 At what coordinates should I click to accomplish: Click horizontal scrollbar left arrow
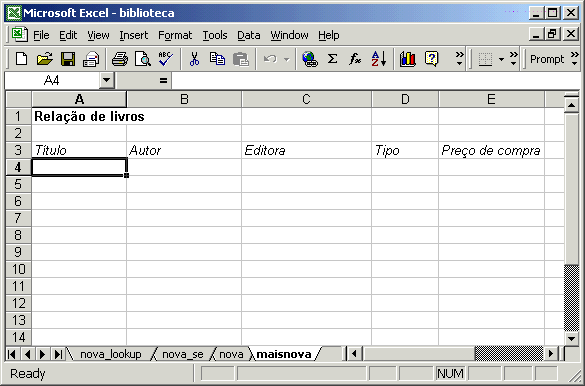tap(354, 354)
